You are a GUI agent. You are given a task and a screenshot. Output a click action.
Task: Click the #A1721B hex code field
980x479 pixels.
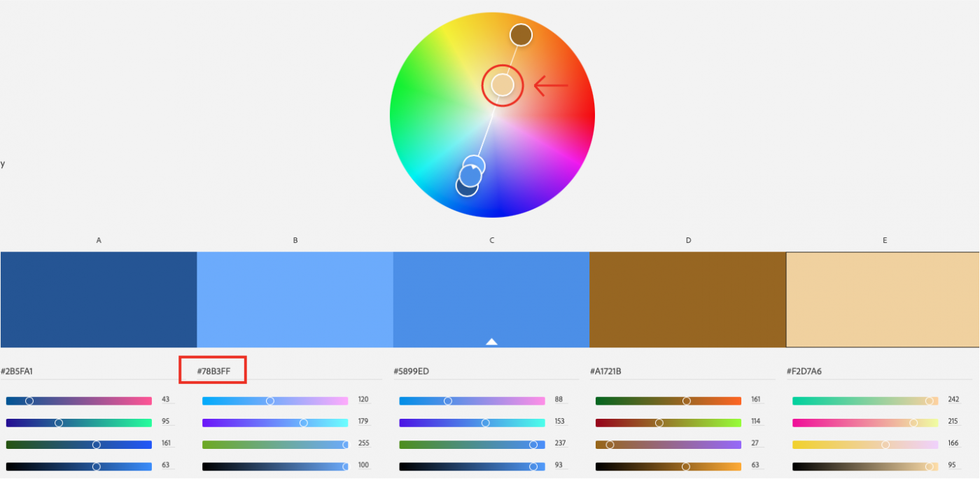pos(605,371)
